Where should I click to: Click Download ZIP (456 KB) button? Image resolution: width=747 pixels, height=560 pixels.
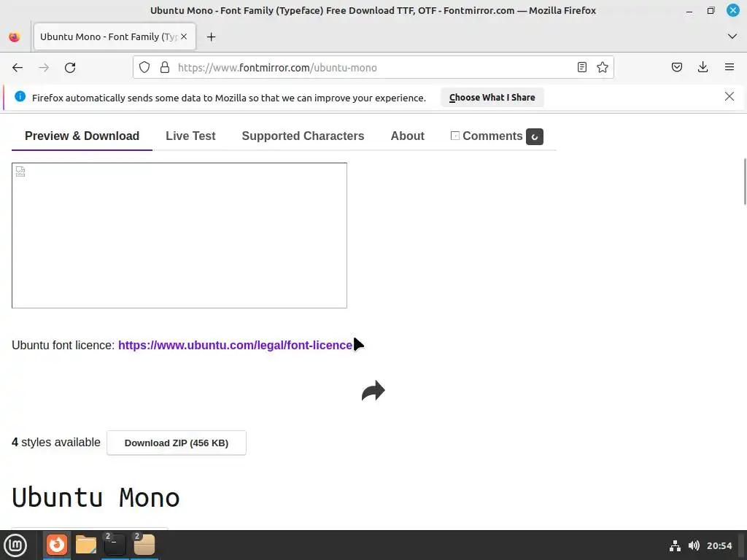coord(177,443)
